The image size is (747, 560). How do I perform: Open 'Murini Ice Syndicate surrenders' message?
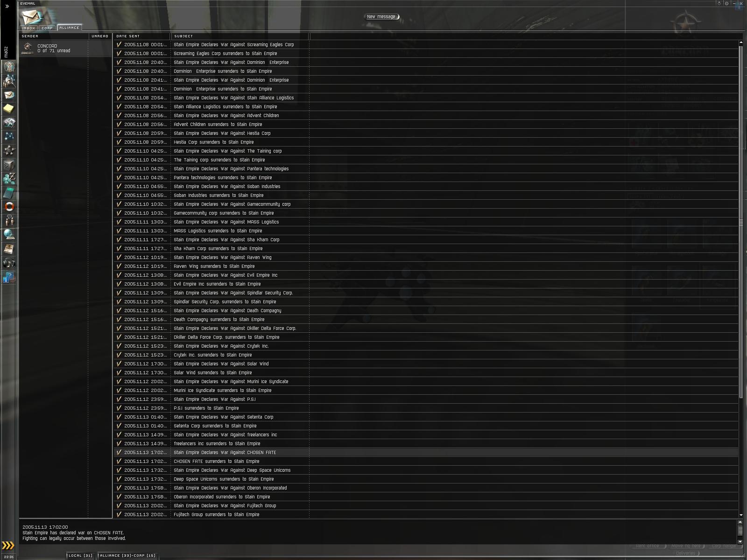pos(426,391)
